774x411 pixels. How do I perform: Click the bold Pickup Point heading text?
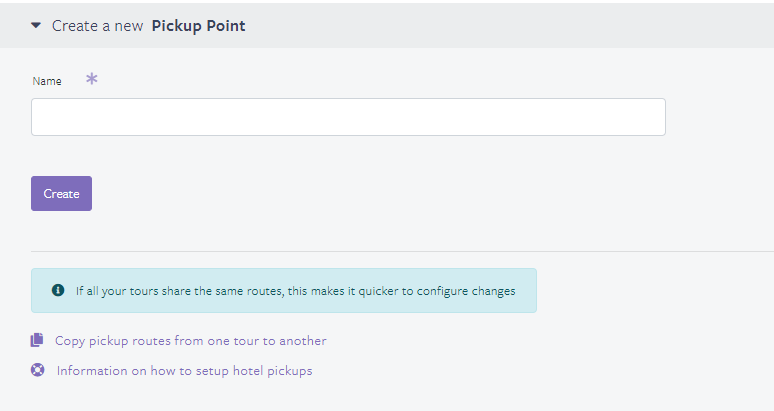(198, 26)
